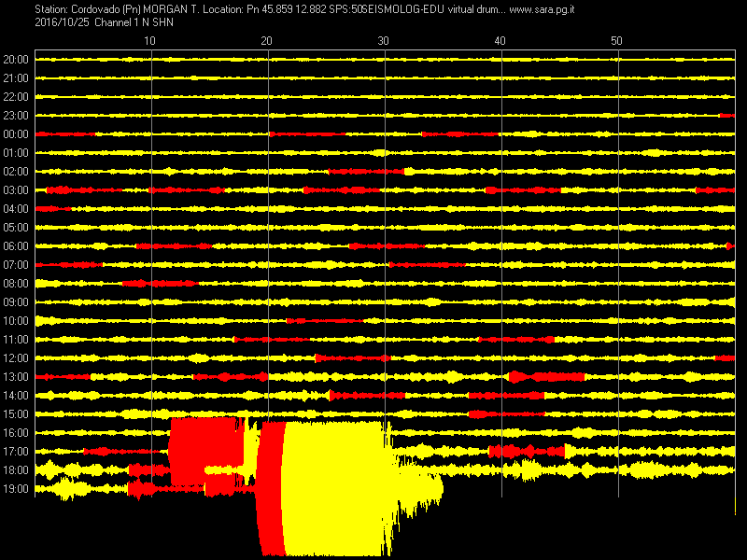Click the Channel 1 N SHN label

[x=134, y=22]
